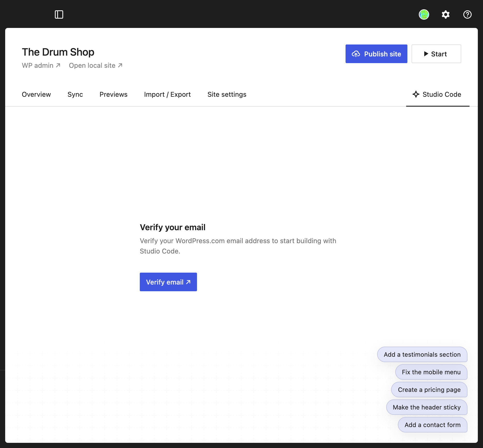Select 'Add a contact form' suggestion
This screenshot has width=483, height=448.
(x=433, y=425)
